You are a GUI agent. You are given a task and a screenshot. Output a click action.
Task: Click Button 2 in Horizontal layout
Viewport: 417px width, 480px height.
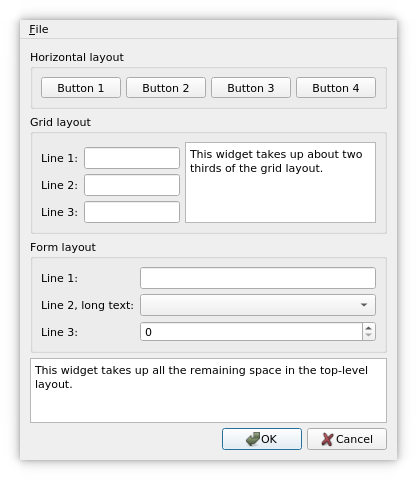pyautogui.click(x=166, y=88)
